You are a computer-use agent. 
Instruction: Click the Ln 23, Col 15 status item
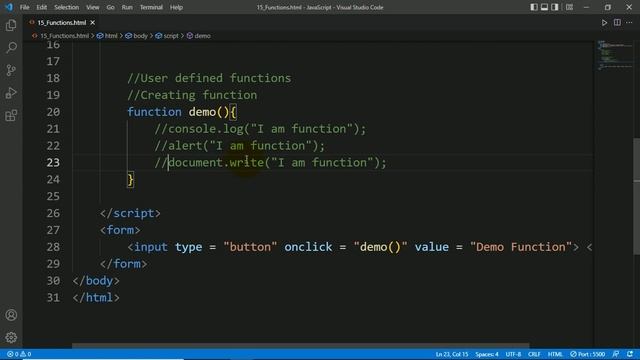click(x=452, y=354)
